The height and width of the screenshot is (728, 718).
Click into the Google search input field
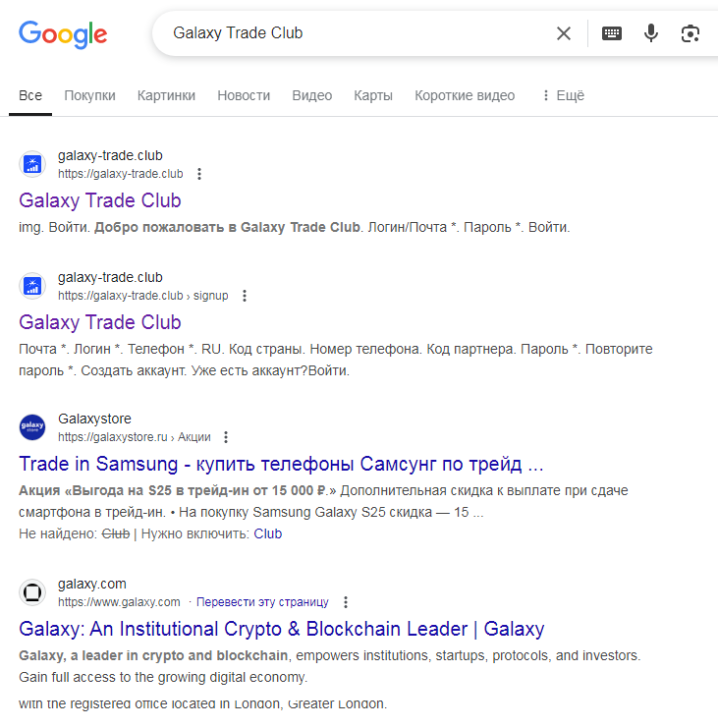click(x=354, y=33)
